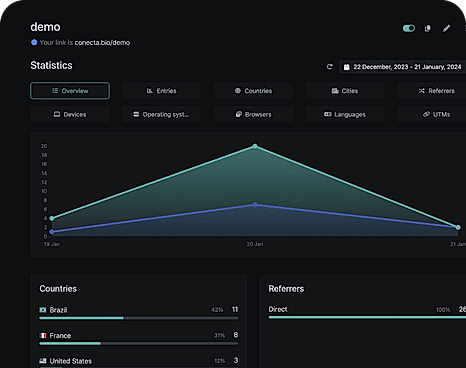Click the 19 Jan green chart point
The height and width of the screenshot is (368, 466).
pos(52,218)
